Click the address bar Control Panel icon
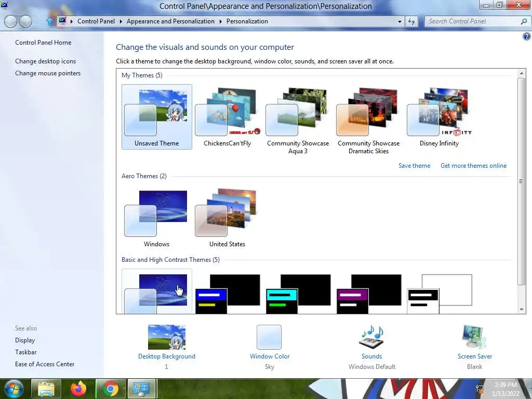532x399 pixels. click(62, 21)
